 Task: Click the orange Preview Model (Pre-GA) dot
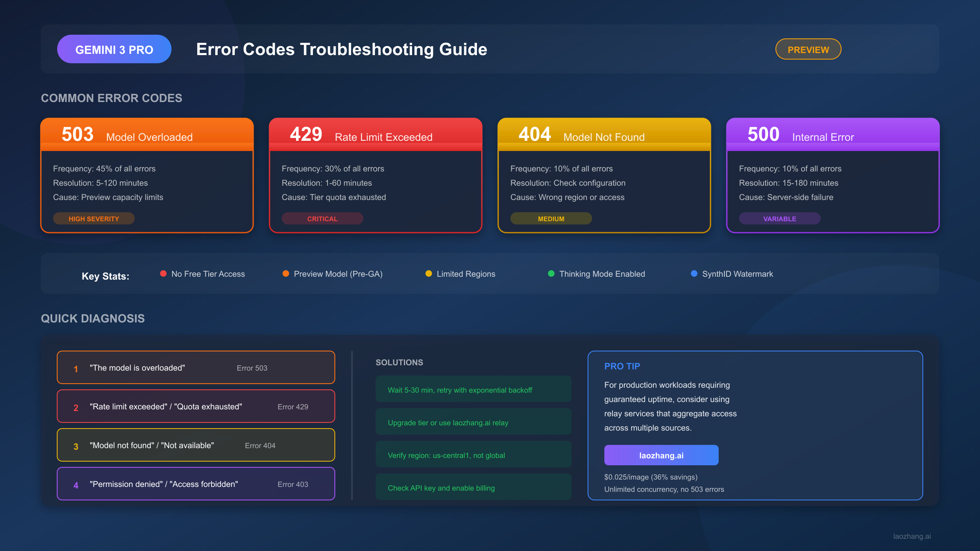286,273
